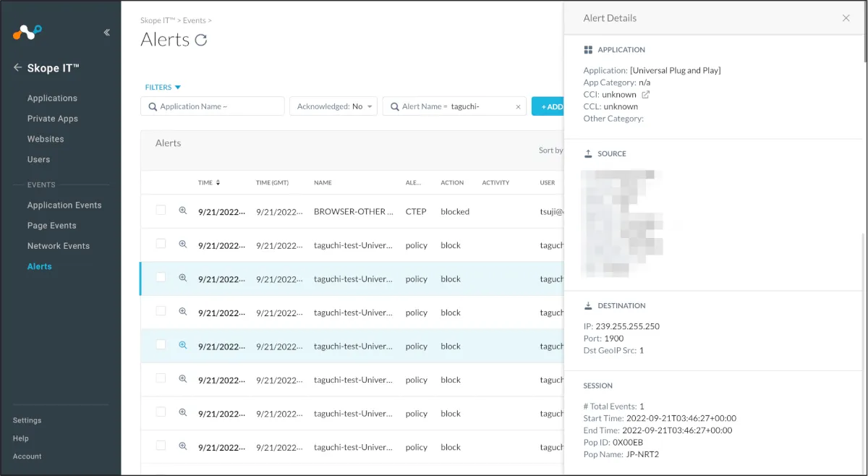Select checkbox of the second alert row
The image size is (868, 476).
click(161, 244)
